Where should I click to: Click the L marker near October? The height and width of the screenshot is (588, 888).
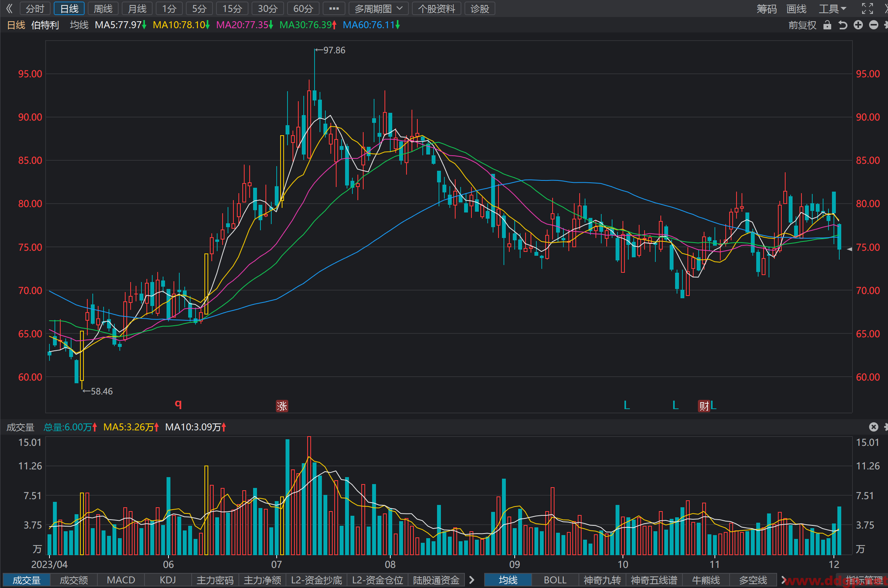tap(627, 405)
